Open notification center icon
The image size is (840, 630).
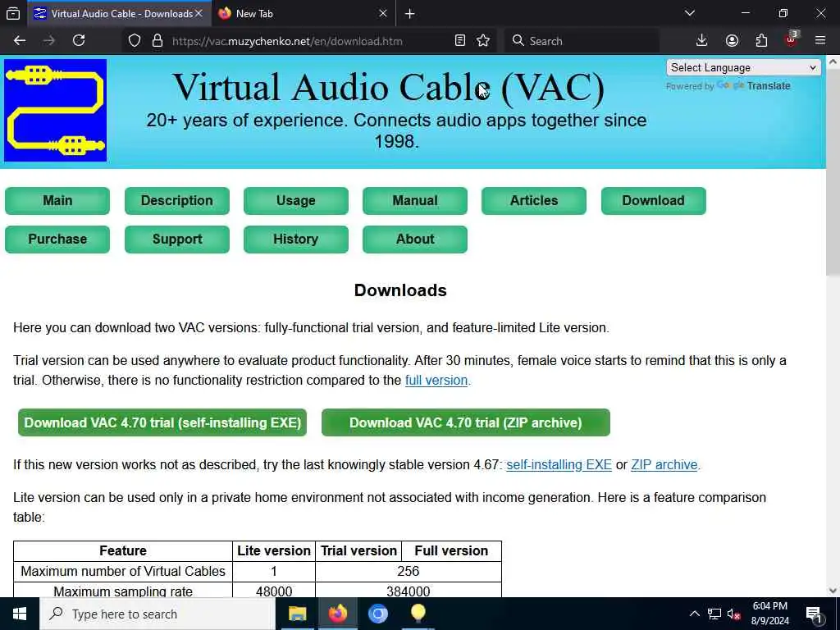point(814,614)
